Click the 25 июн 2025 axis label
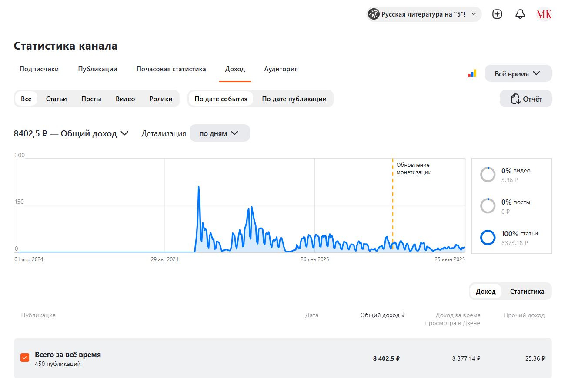The width and height of the screenshot is (588, 378). coord(450,259)
